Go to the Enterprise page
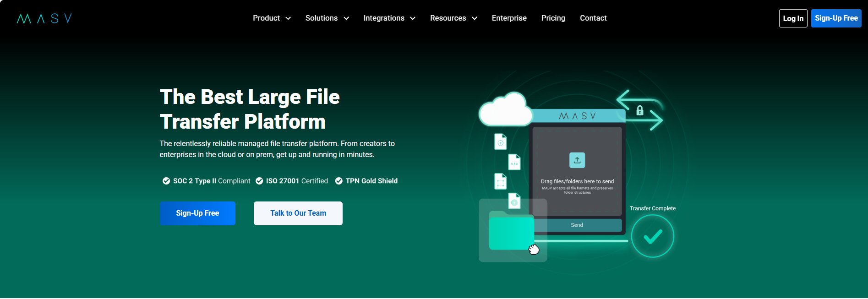 click(x=509, y=18)
